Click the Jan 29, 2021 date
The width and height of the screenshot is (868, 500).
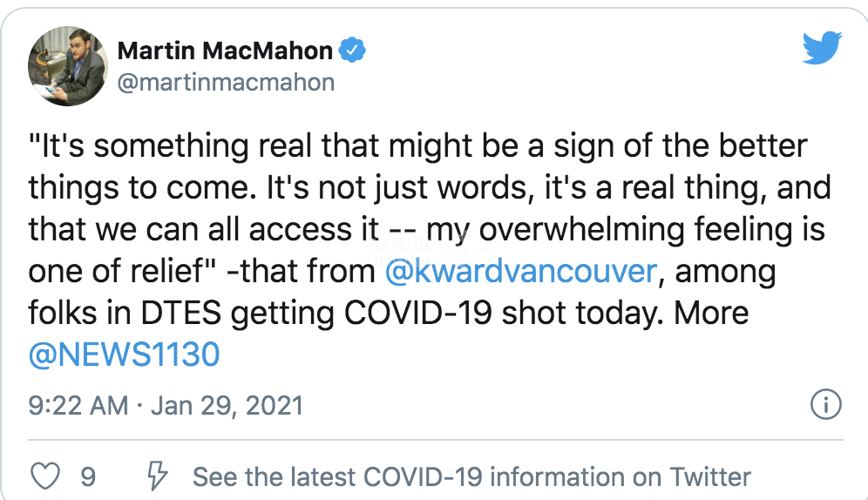tap(227, 405)
